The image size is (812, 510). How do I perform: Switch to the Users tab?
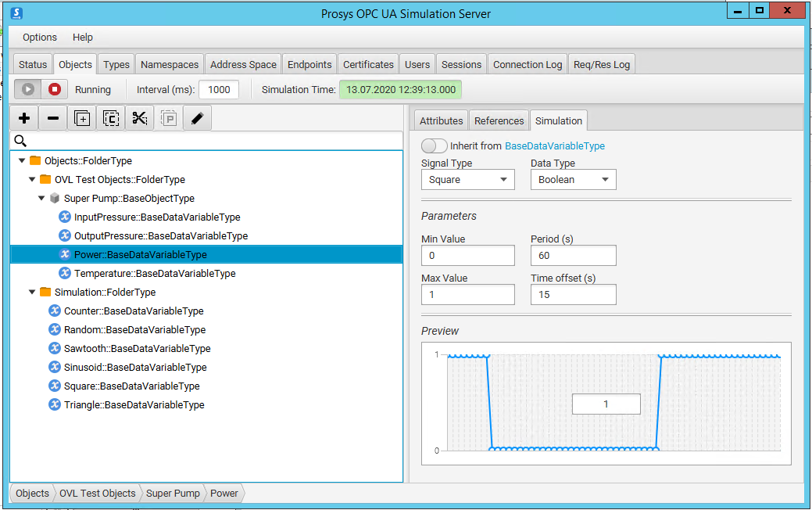tap(417, 64)
